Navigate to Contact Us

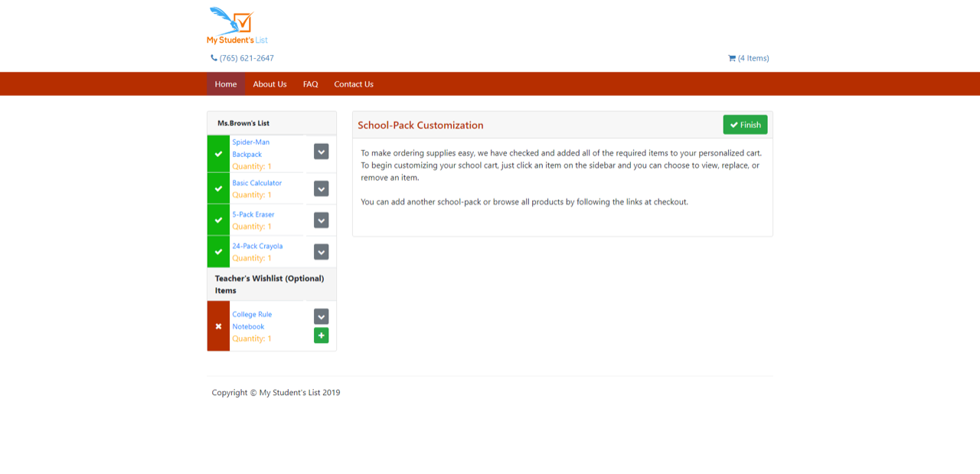click(x=354, y=84)
